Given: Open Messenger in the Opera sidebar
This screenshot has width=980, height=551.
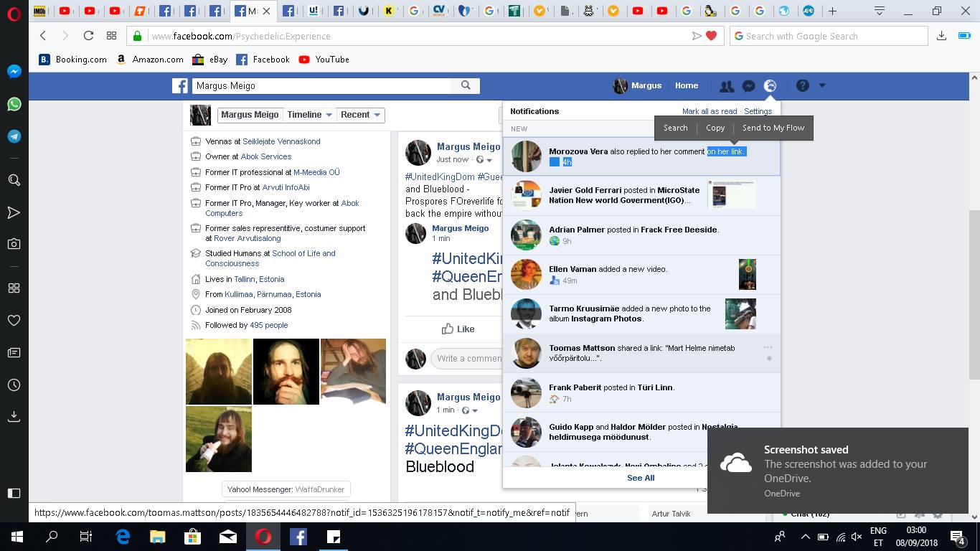Looking at the screenshot, I should pos(14,72).
